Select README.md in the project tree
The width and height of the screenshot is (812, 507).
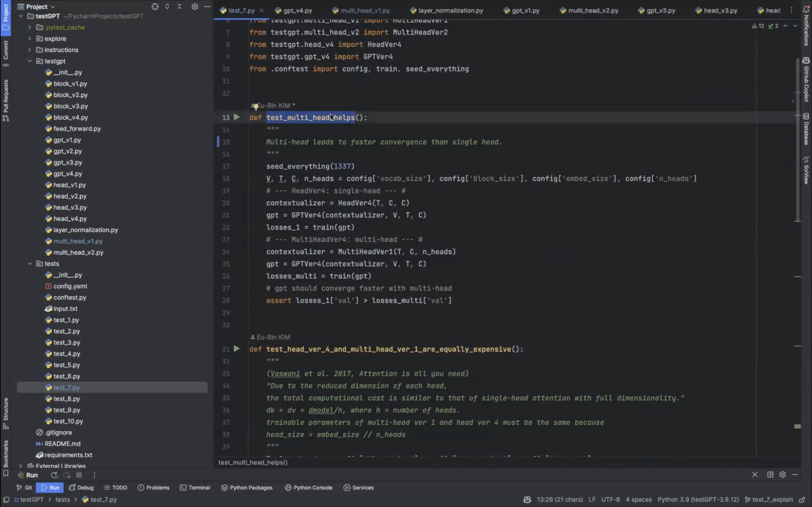coord(62,444)
